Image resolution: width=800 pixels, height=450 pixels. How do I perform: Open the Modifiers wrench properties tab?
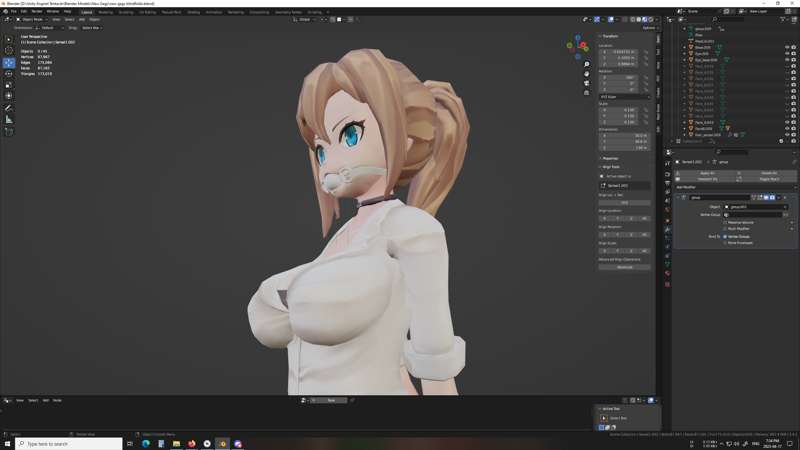pyautogui.click(x=667, y=230)
